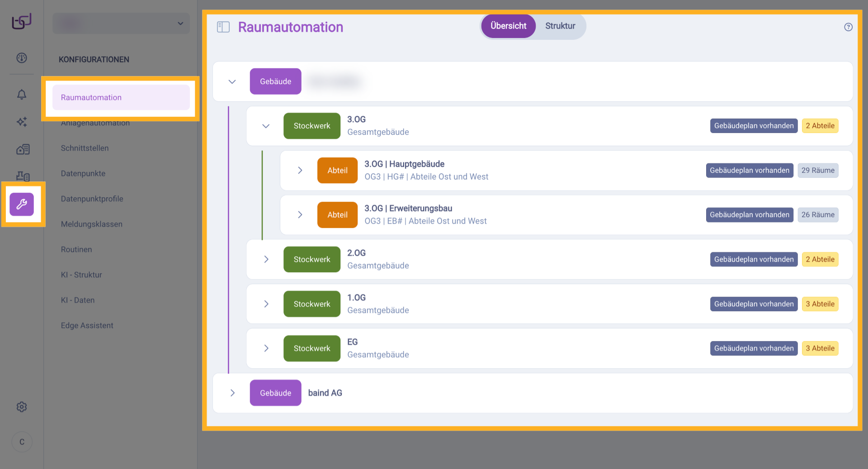Select Datenpunktprofile from the configuration menu
Viewport: 868px width, 469px height.
pos(92,199)
